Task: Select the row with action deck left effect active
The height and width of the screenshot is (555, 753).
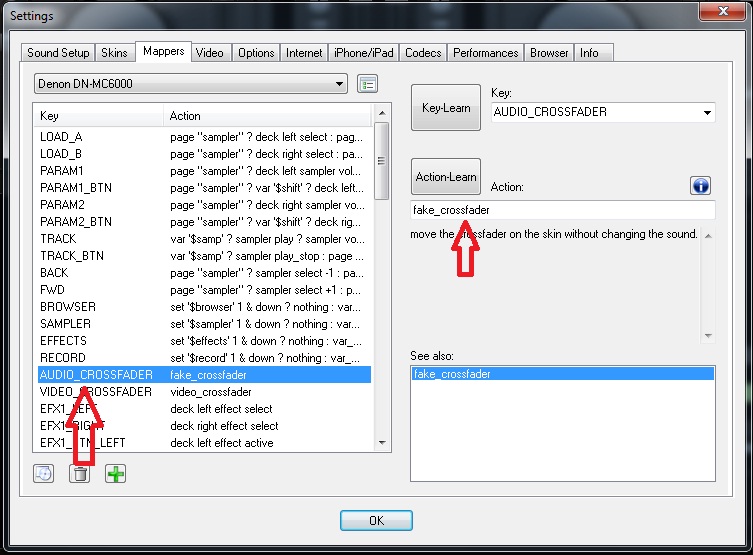Action: [x=204, y=443]
